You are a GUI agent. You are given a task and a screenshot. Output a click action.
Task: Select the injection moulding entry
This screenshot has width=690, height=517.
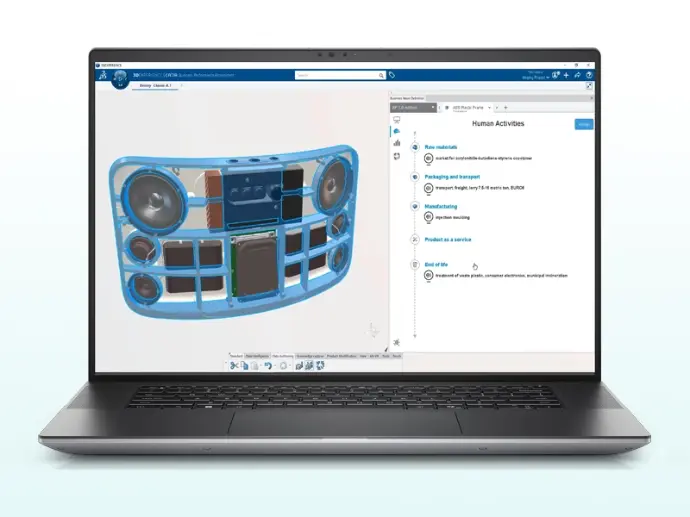[452, 217]
